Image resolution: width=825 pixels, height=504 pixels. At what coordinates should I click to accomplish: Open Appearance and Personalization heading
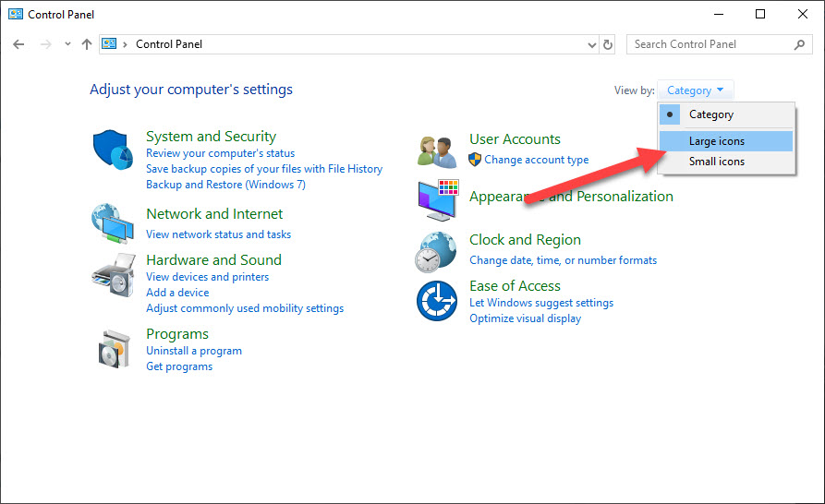(571, 197)
